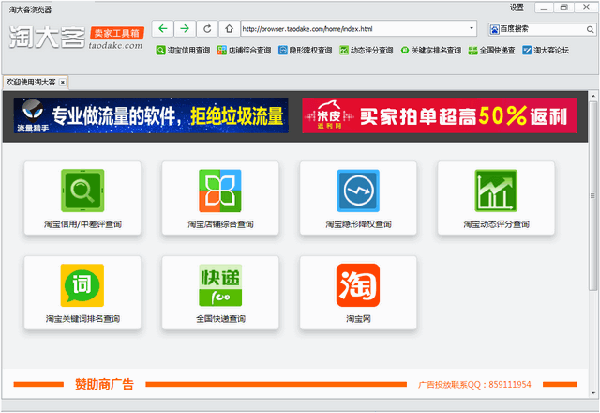Click the scrollbar up arrow
The height and width of the screenshot is (413, 600).
click(593, 96)
